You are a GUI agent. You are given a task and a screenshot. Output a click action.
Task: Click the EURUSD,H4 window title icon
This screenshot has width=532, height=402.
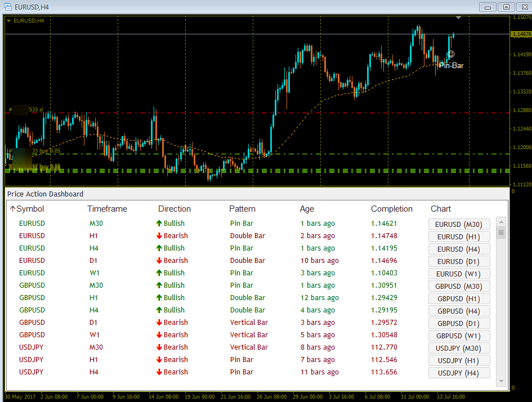coord(7,6)
